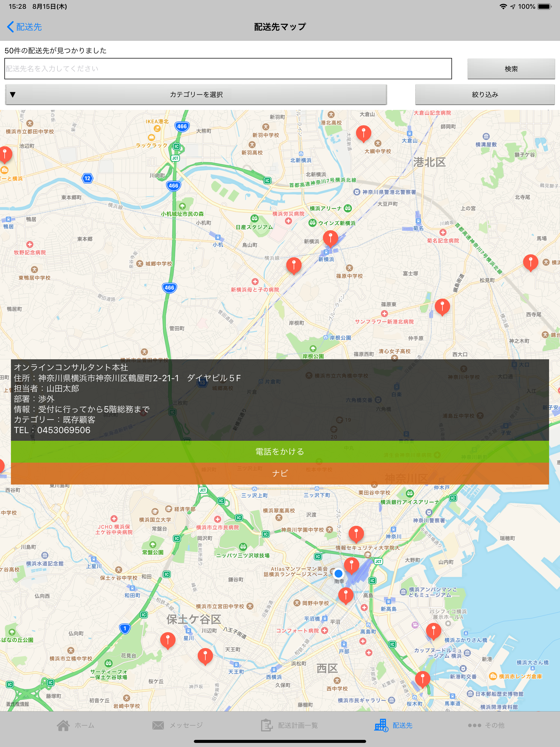Tap the 絞り込み filter button
560x747 pixels.
point(485,95)
